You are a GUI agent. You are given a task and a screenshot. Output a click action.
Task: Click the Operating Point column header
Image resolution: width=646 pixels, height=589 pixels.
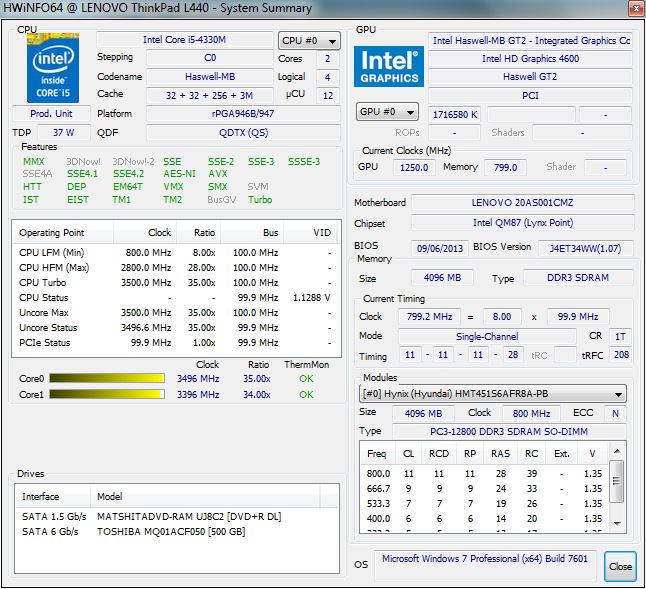point(63,233)
